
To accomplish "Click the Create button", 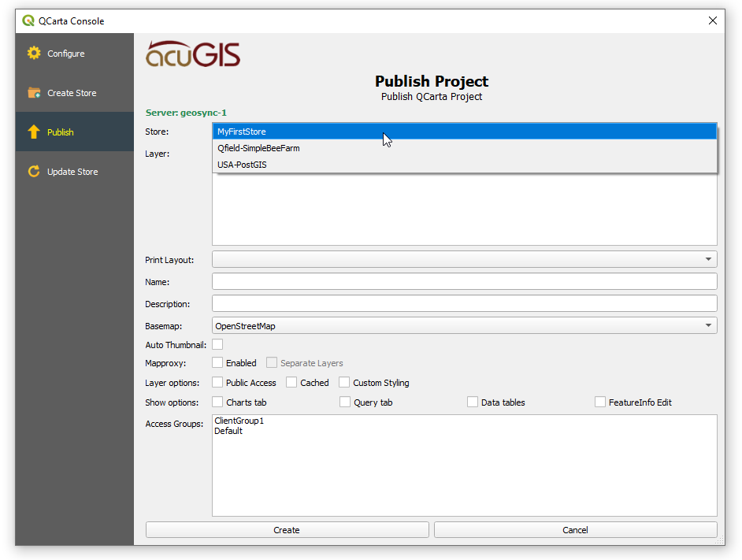I will [x=287, y=530].
